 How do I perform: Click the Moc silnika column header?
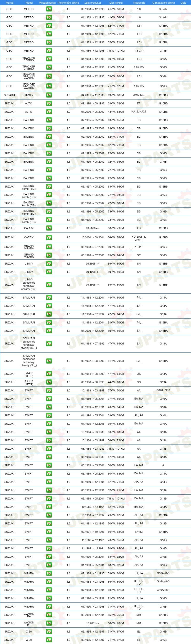coord(116,3)
